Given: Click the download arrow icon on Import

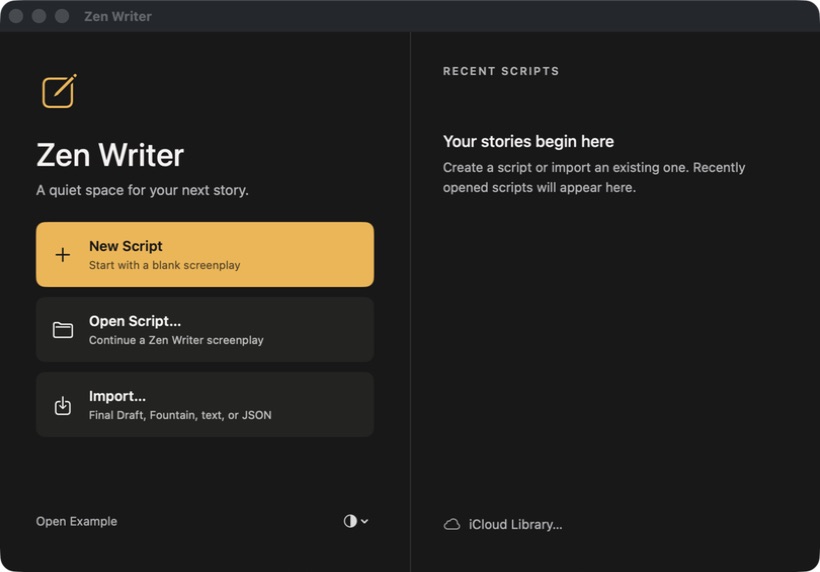Looking at the screenshot, I should [x=63, y=405].
